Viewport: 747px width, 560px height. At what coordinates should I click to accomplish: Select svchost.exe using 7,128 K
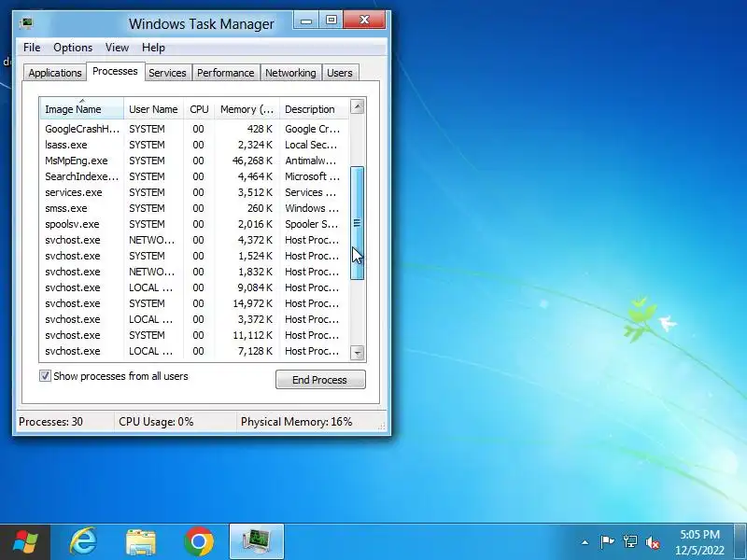(195, 351)
